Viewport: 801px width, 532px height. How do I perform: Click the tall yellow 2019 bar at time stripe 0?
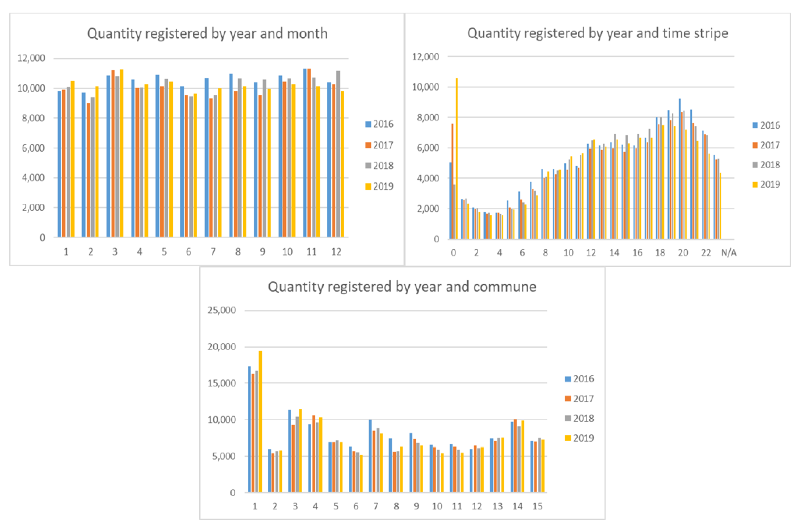click(457, 158)
